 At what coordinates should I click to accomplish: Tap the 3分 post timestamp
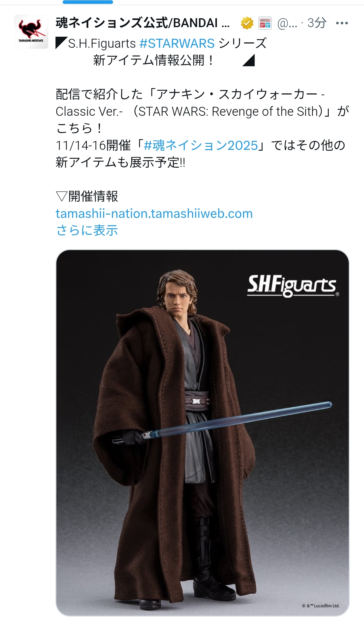(317, 23)
